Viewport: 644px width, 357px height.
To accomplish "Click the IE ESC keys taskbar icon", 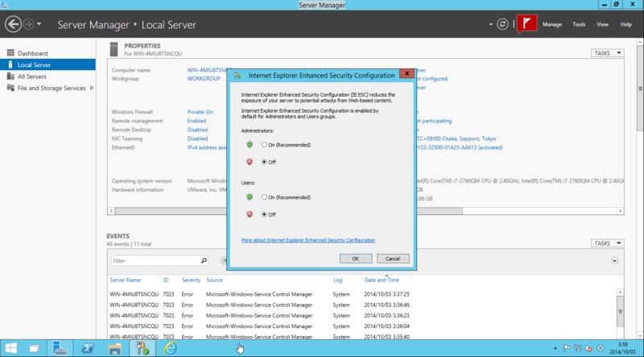I will point(142,348).
